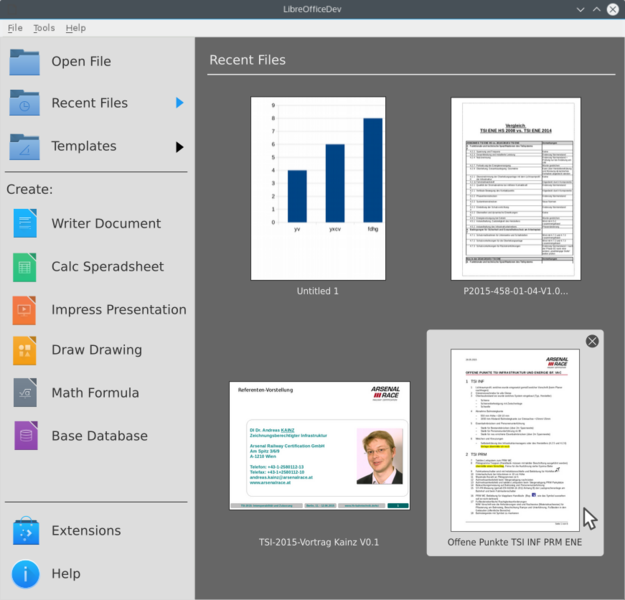Open the File menu
Screen dimensions: 625x600
click(15, 28)
